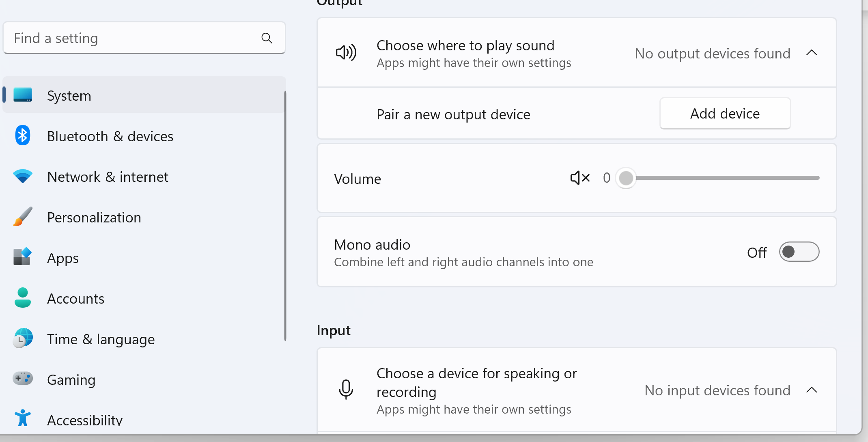This screenshot has width=868, height=442.
Task: Click the Gaming controller icon
Action: (23, 378)
